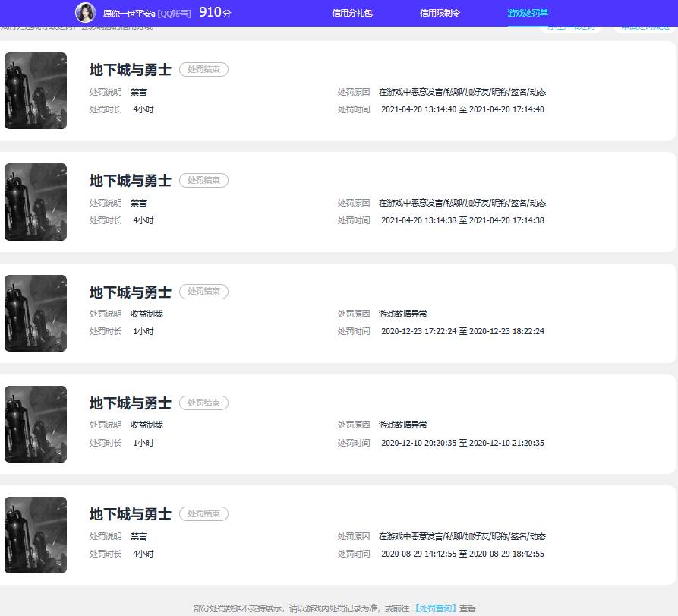Click 处罚结束 badge on 2020-08-29 record
This screenshot has width=678, height=616.
click(203, 514)
